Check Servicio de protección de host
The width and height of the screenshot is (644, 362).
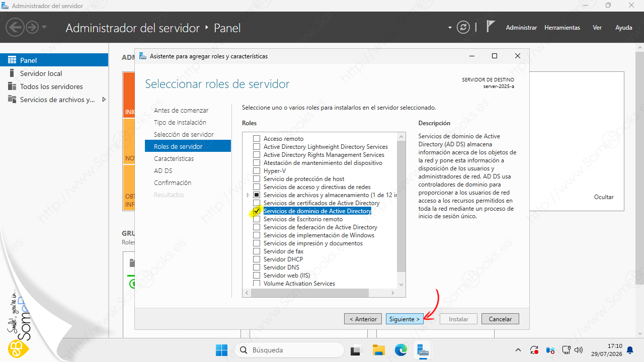(x=257, y=179)
